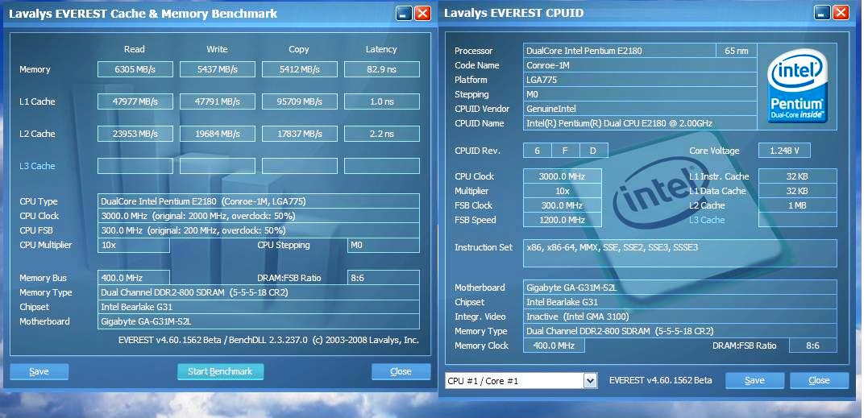Save the benchmark results
The height and width of the screenshot is (418, 868).
point(39,371)
